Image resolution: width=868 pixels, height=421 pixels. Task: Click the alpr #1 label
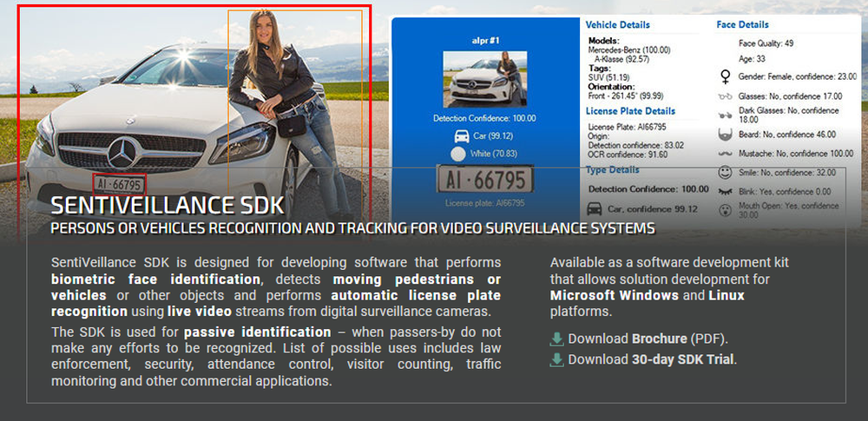[x=485, y=41]
